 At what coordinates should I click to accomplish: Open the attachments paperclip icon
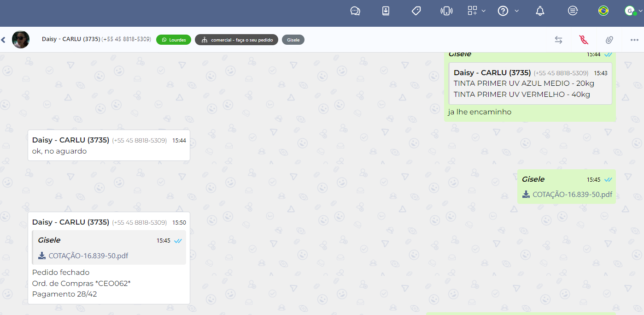(609, 40)
